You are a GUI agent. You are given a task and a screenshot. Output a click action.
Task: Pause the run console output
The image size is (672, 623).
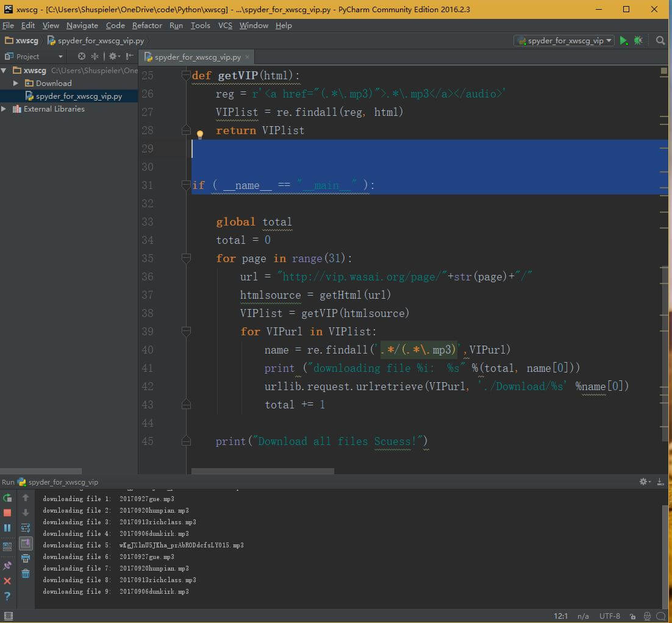click(x=7, y=528)
